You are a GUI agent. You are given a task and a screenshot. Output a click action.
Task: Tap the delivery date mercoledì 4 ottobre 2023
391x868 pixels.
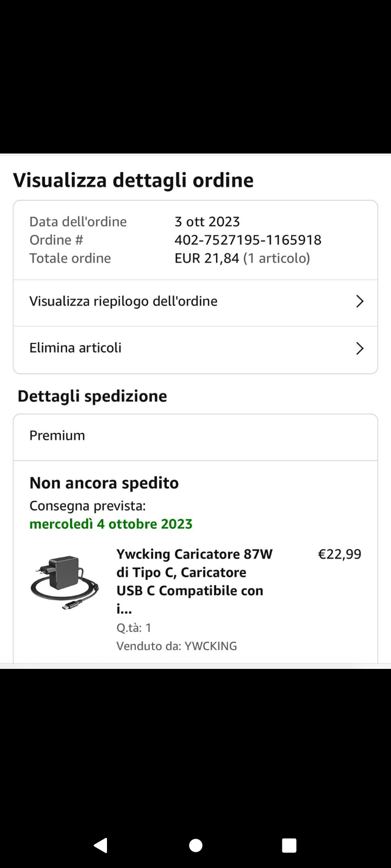click(x=111, y=524)
